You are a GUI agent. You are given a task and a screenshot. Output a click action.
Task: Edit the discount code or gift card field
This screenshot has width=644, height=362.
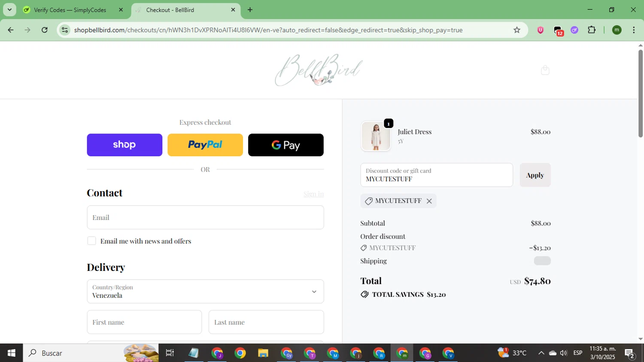tap(437, 175)
